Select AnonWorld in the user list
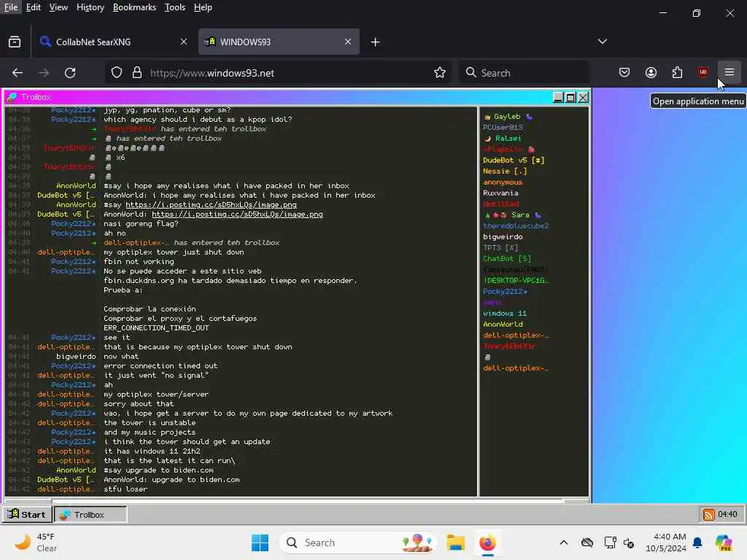 point(503,324)
